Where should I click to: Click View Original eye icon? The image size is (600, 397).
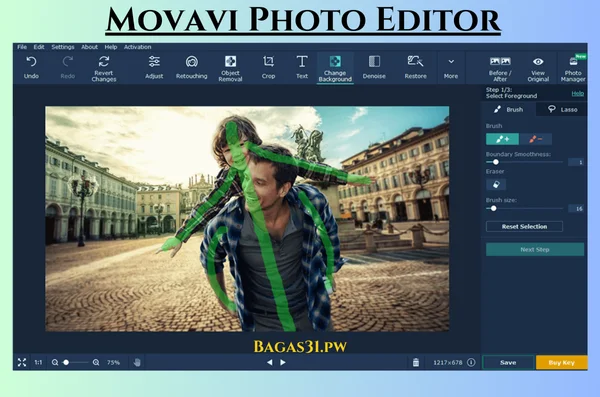[538, 62]
